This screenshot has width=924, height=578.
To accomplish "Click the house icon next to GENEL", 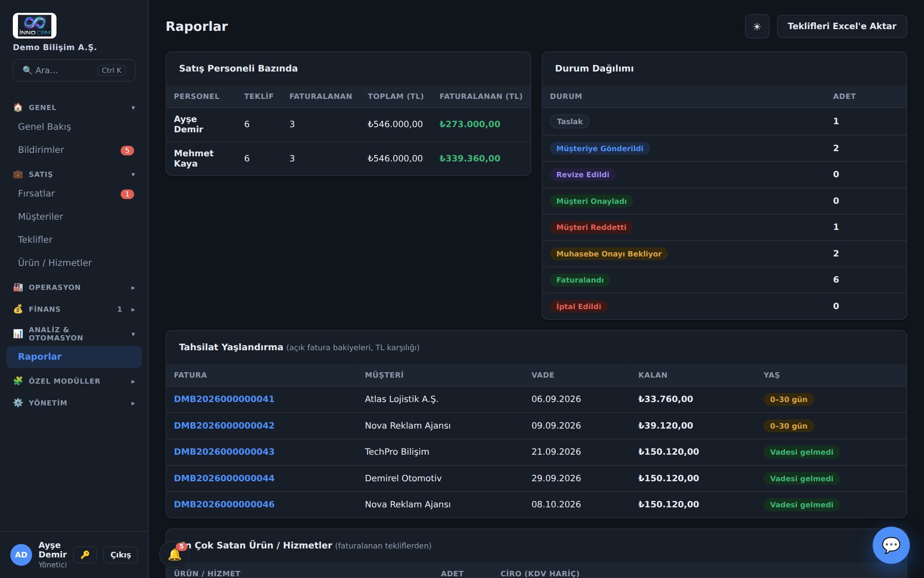I will tap(18, 107).
